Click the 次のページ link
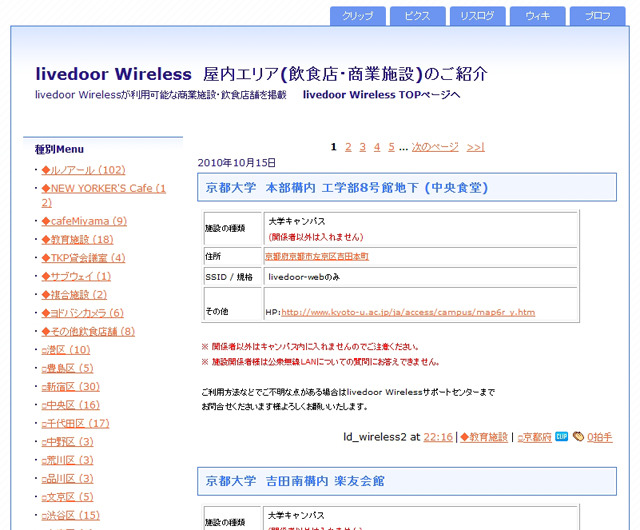The image size is (640, 530). point(435,147)
